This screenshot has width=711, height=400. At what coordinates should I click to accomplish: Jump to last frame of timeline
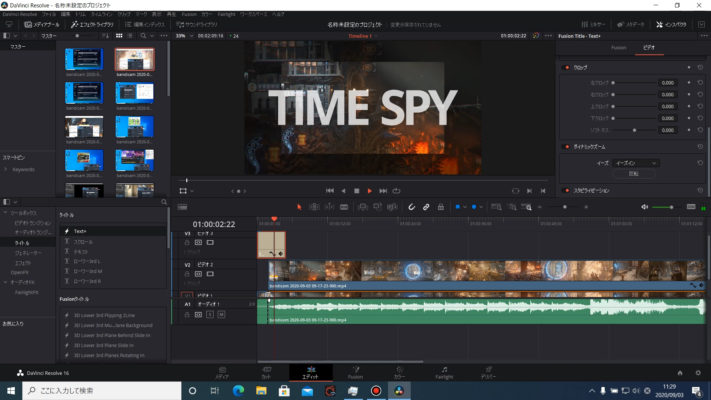(383, 191)
